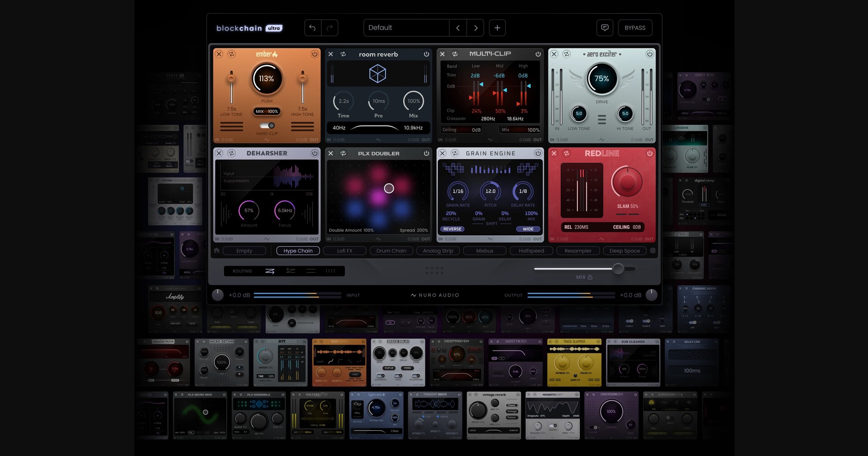Open the Default preset selector
This screenshot has height=456, width=868.
click(x=406, y=28)
